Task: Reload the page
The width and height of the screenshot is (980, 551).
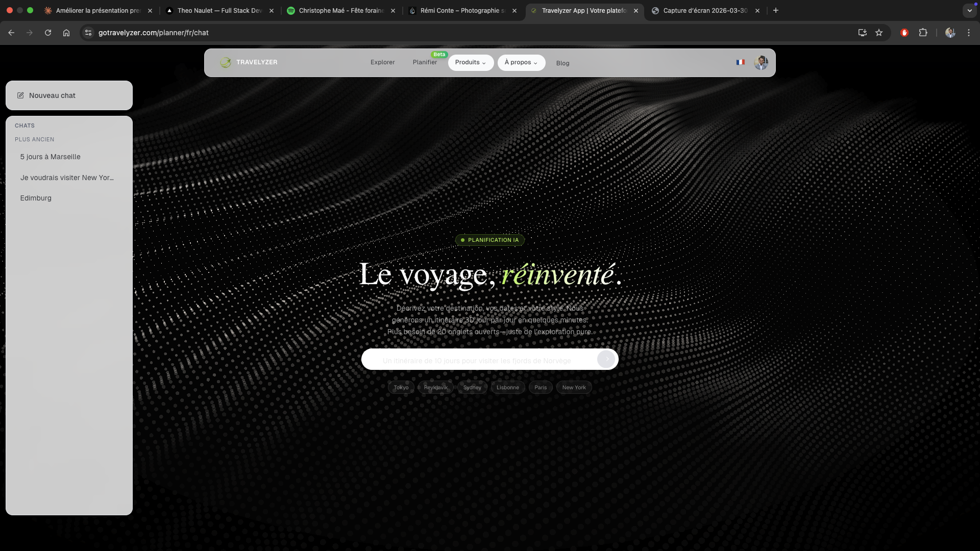Action: 48,33
